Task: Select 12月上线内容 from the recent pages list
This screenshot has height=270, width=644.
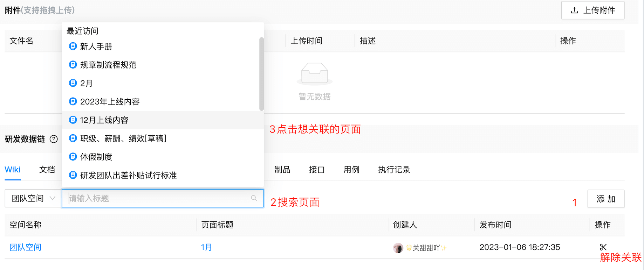Action: click(104, 120)
